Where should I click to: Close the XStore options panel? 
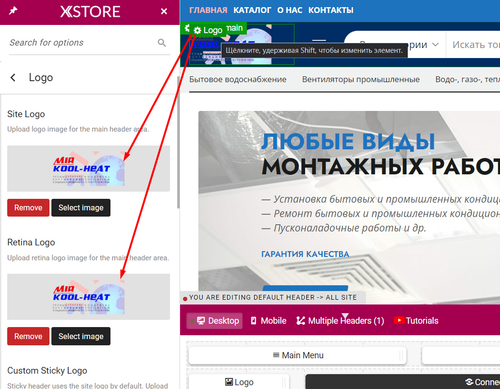click(164, 11)
